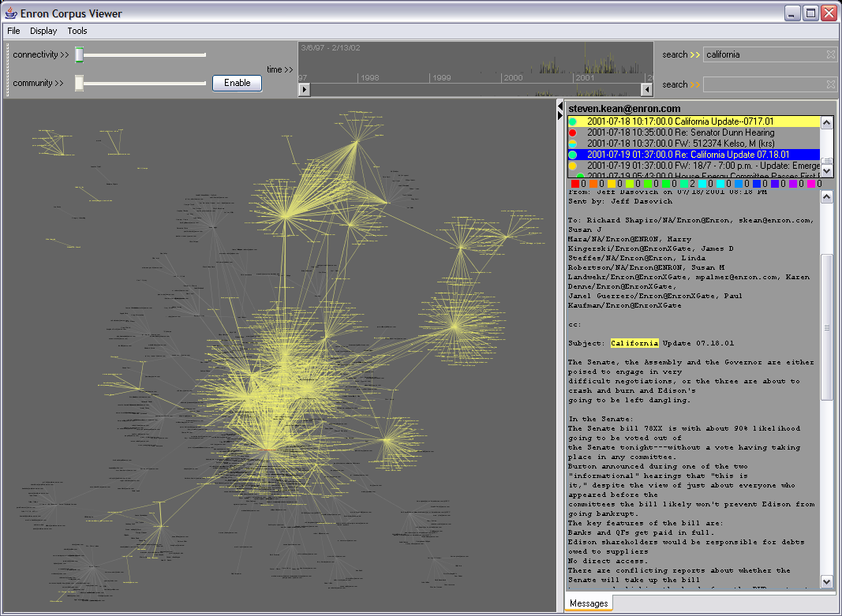Select the Re: California Update 07.18.01 message
The image size is (842, 616).
pos(694,155)
